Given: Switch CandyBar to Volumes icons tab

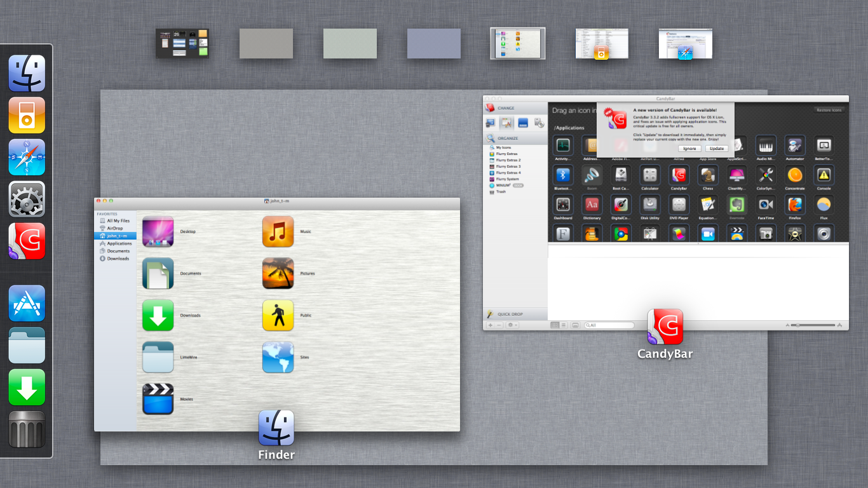Looking at the screenshot, I should [539, 123].
